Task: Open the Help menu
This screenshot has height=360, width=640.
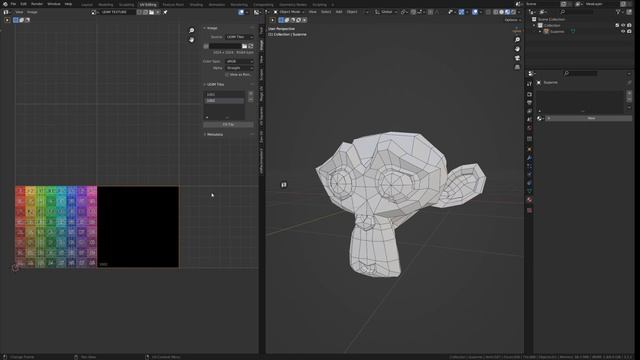Action: tap(68, 4)
